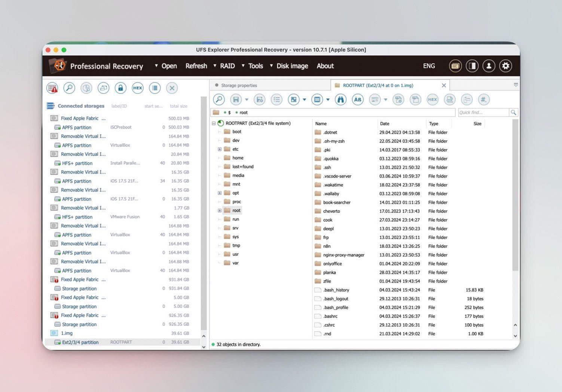The width and height of the screenshot is (562, 392).
Task: Open the RAID menu
Action: [x=224, y=66]
